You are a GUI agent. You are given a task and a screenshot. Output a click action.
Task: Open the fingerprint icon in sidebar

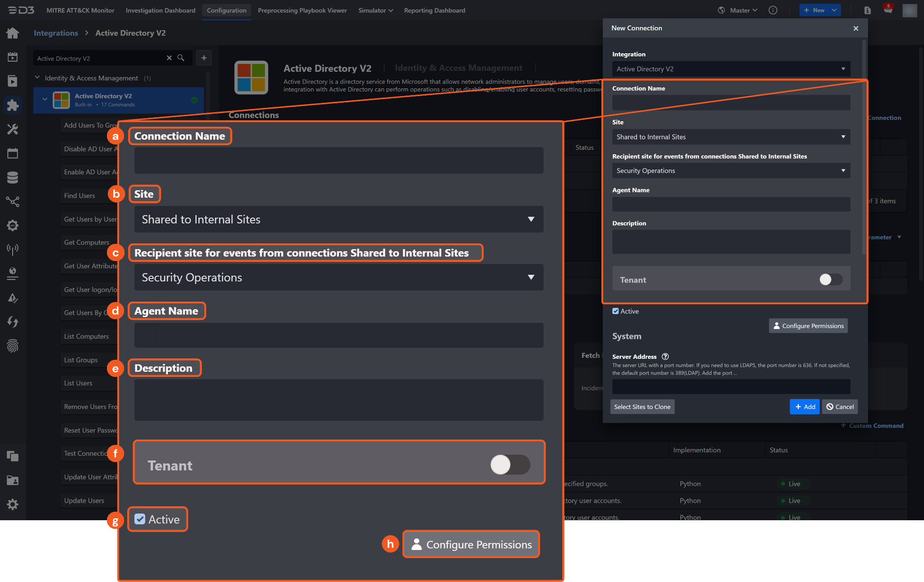[x=13, y=346]
